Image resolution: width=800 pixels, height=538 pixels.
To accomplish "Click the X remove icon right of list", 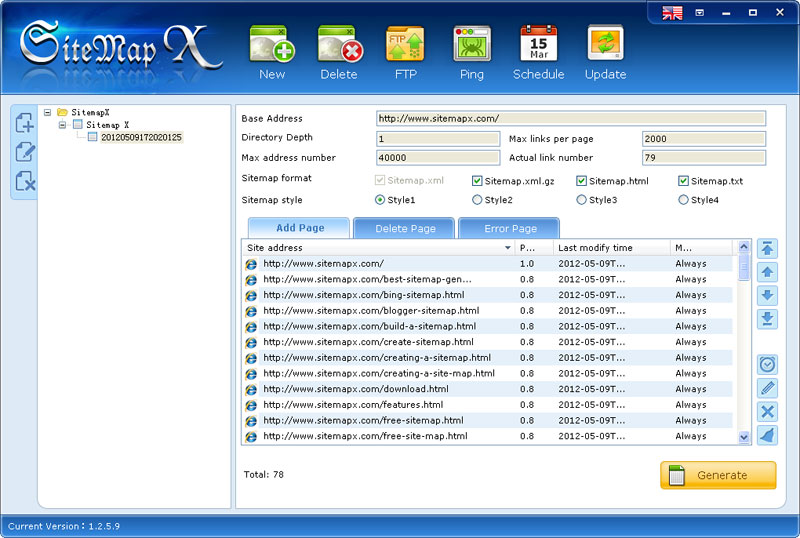I will point(767,411).
